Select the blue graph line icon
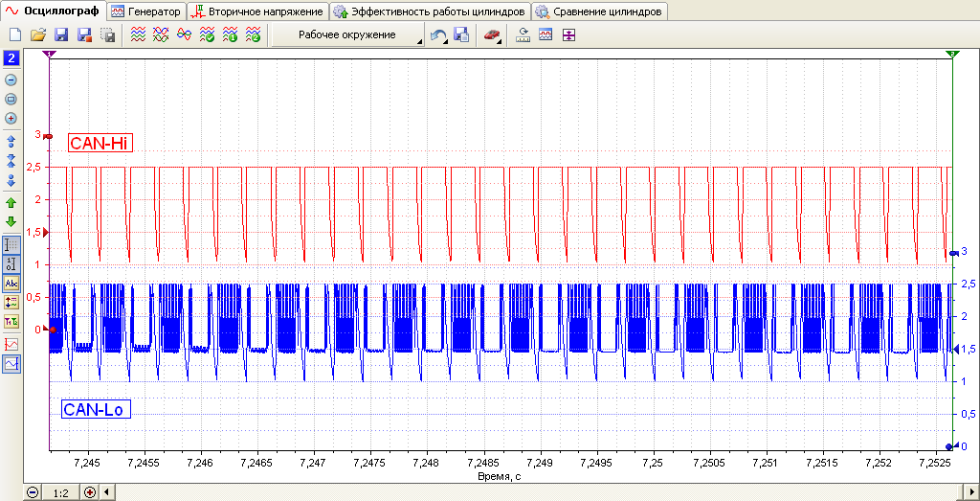The height and width of the screenshot is (501, 980). point(11,363)
